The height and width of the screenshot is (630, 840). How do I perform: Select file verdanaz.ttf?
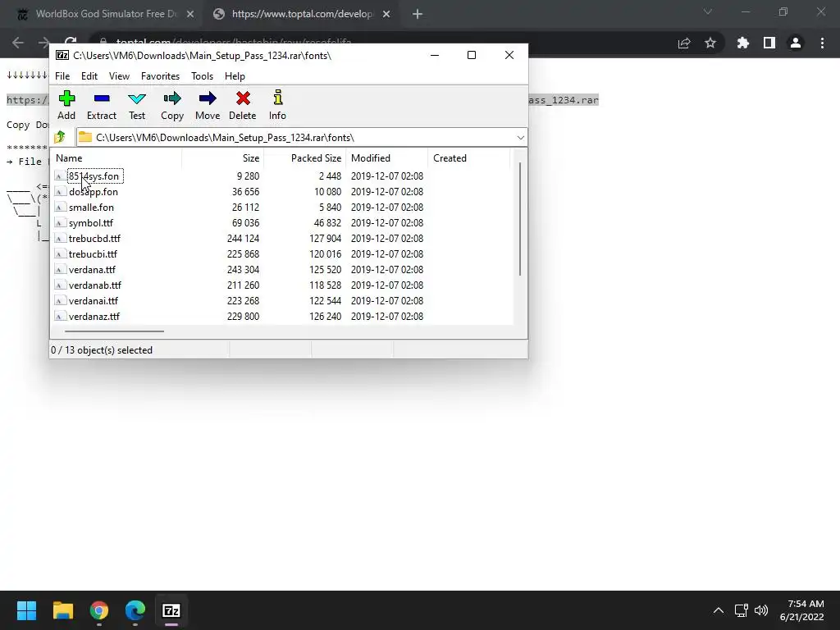click(x=94, y=316)
